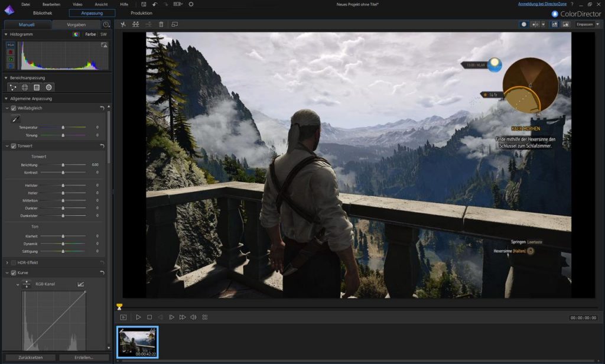Open the preview quality grid icon
This screenshot has width=605, height=364.
click(205, 317)
